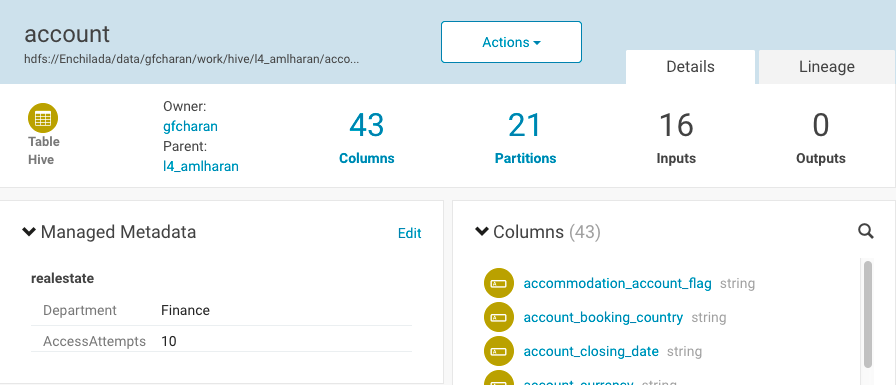Screen dimensions: 896x385
Task: Switch to the Lineage tab
Action: coord(826,67)
